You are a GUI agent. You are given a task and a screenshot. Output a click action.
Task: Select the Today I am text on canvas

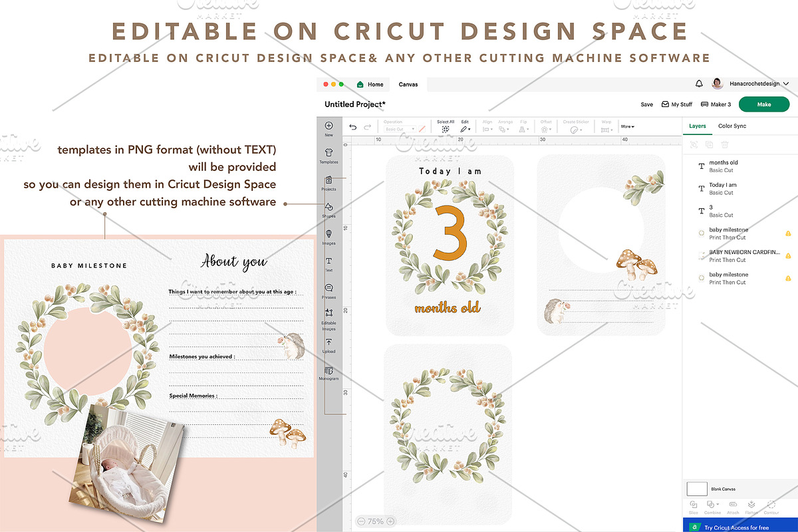(450, 172)
